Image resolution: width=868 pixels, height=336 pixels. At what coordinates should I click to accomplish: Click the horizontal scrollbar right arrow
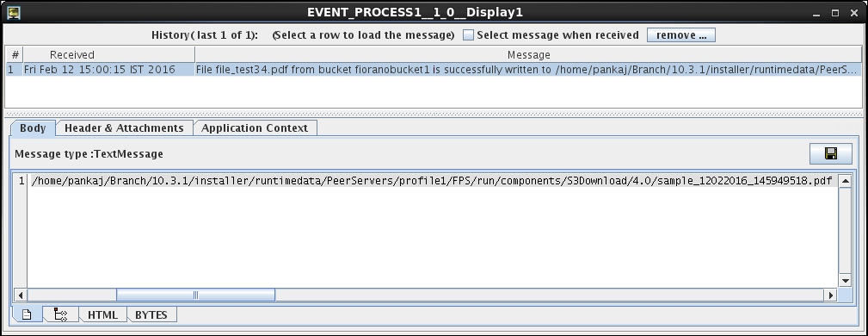coord(830,295)
